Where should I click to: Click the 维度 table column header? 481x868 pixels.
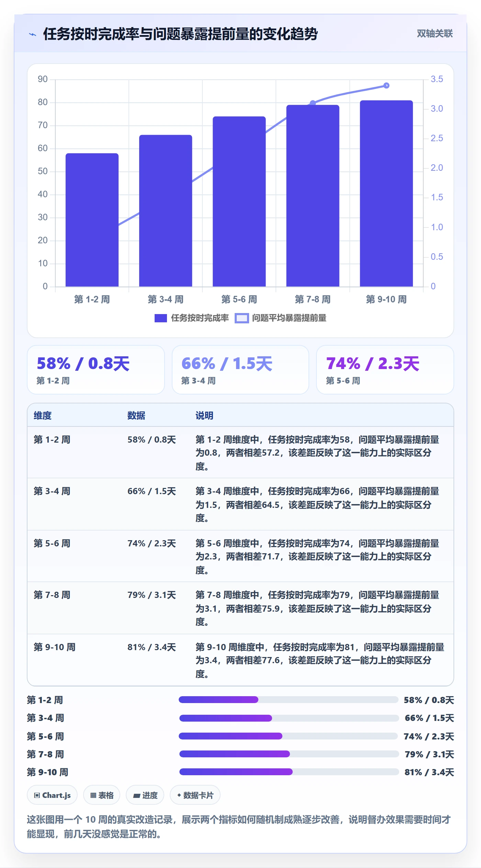pyautogui.click(x=43, y=415)
